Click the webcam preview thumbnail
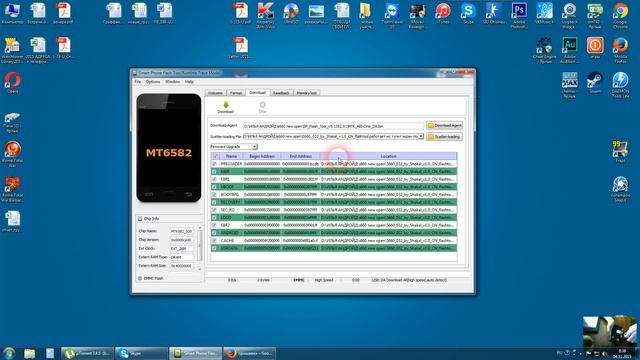The width and height of the screenshot is (640, 360). coord(609,332)
